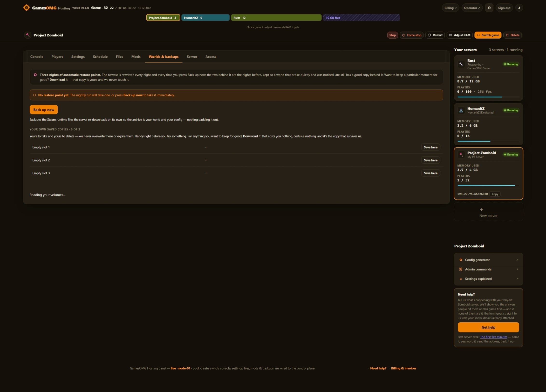Open the Server tab
The height and width of the screenshot is (392, 546).
pos(192,57)
